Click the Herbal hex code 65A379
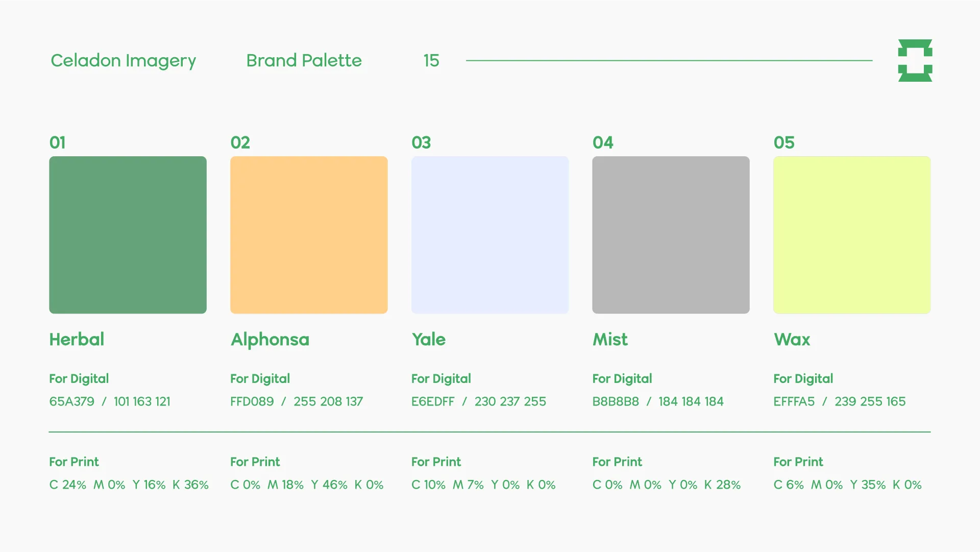980x552 pixels. (72, 401)
